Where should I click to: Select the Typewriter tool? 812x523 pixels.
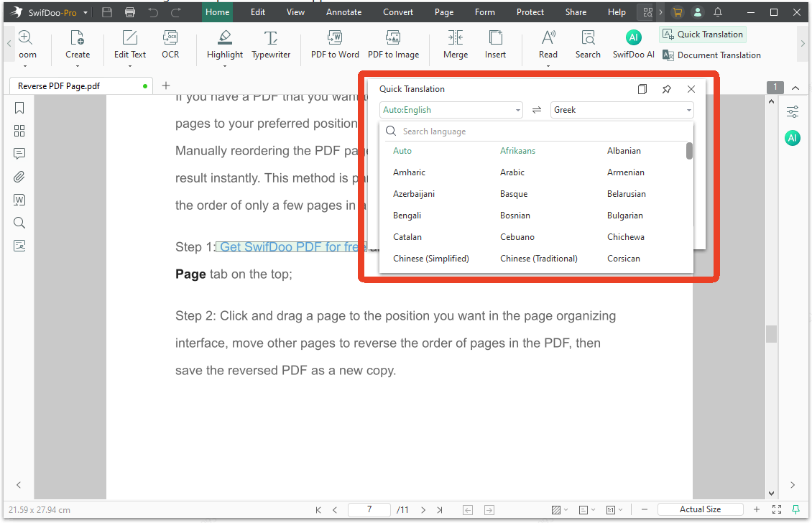271,45
